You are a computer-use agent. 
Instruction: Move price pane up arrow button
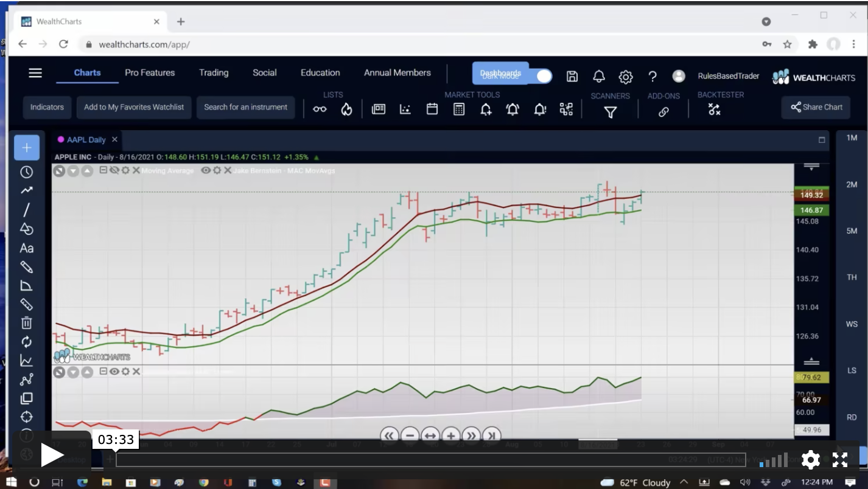coord(87,171)
